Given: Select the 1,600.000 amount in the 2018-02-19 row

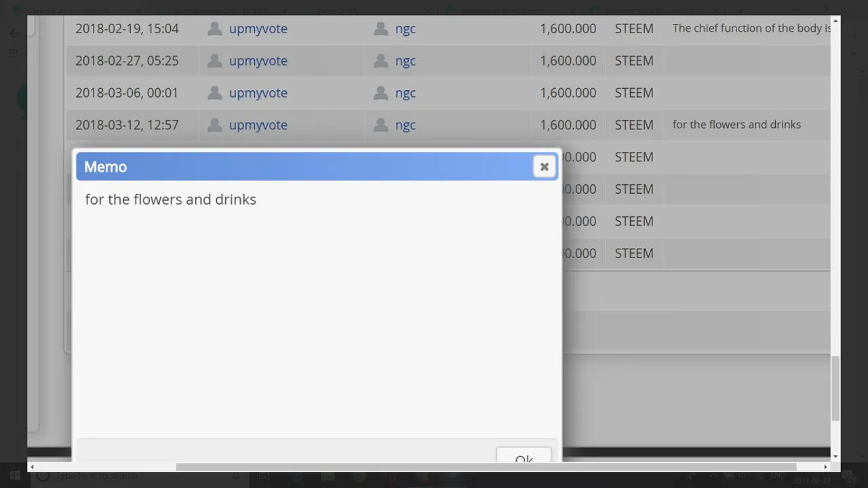Looking at the screenshot, I should [568, 28].
